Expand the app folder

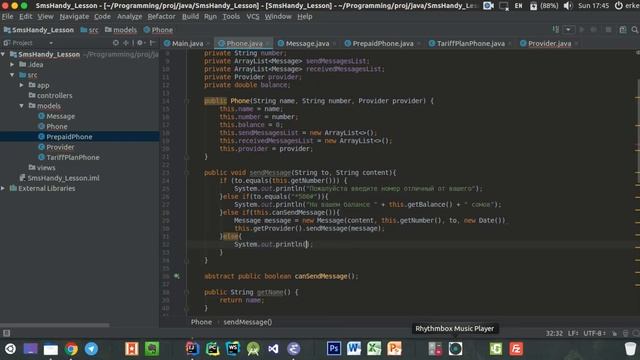pos(22,85)
